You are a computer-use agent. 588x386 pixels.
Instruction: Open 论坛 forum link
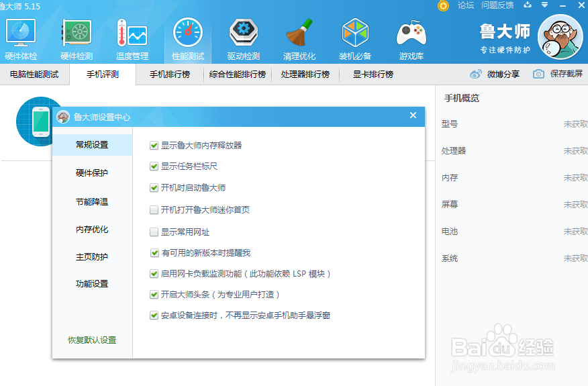coord(466,5)
